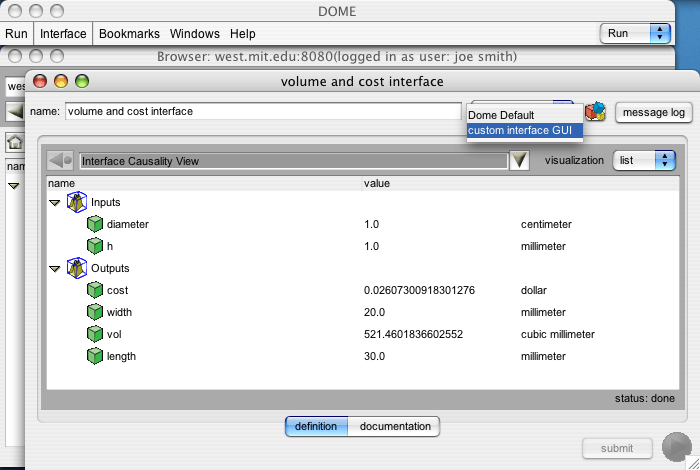The width and height of the screenshot is (700, 470).
Task: Open the Windows menu
Action: pos(195,33)
